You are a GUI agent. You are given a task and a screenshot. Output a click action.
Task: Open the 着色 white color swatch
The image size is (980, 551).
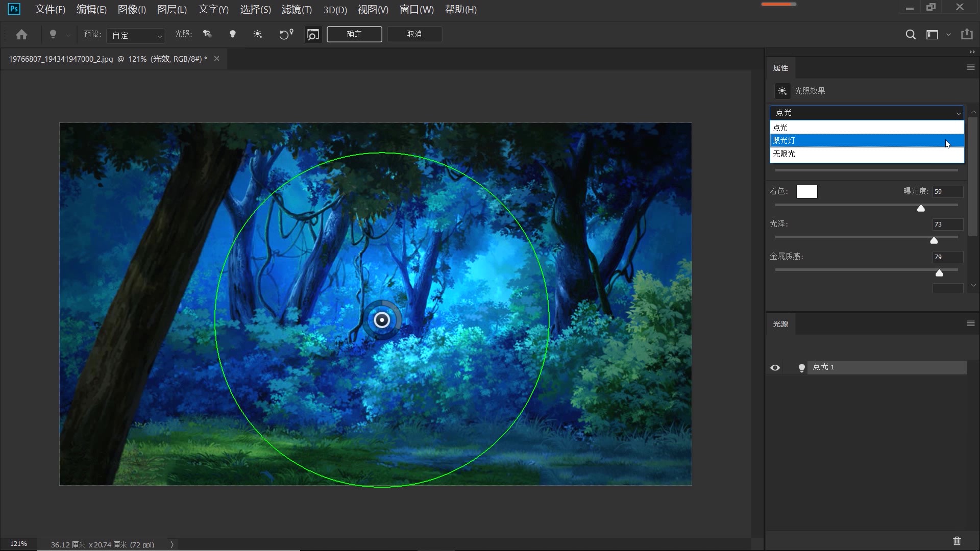pos(806,192)
